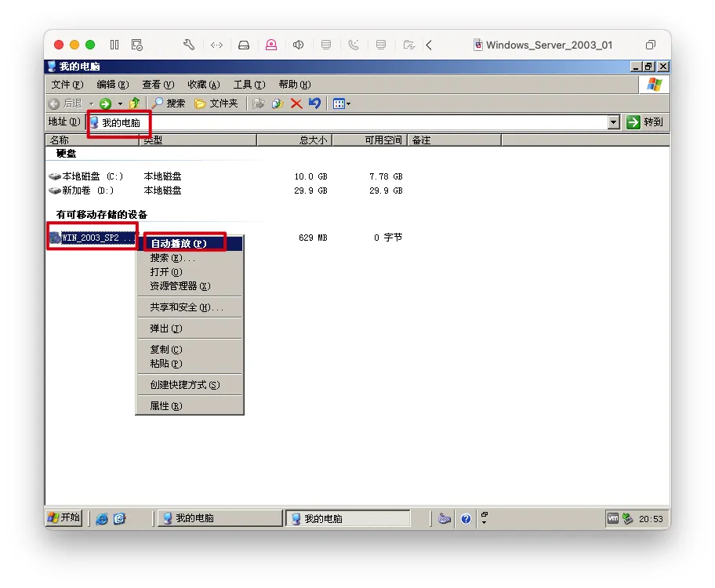This screenshot has width=715, height=588.
Task: Choose 共享和安全(H)... in context menu
Action: [x=190, y=307]
